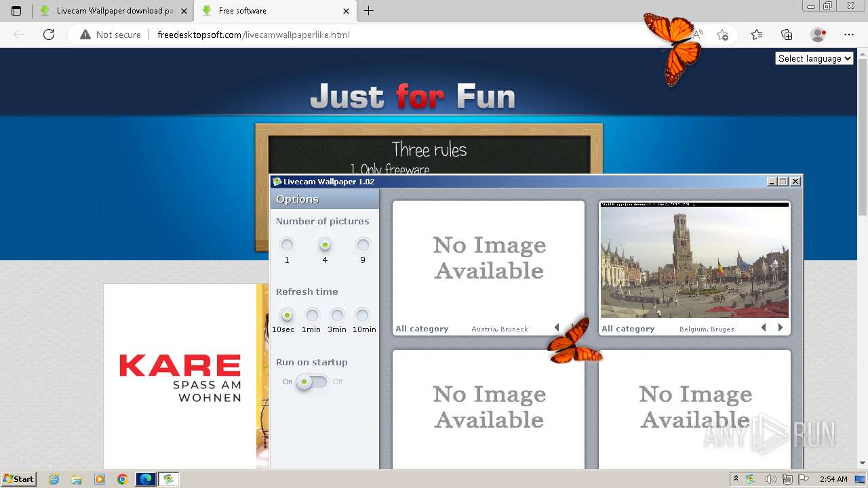This screenshot has height=488, width=868.
Task: Switch to Edge in taskbar
Action: [145, 479]
